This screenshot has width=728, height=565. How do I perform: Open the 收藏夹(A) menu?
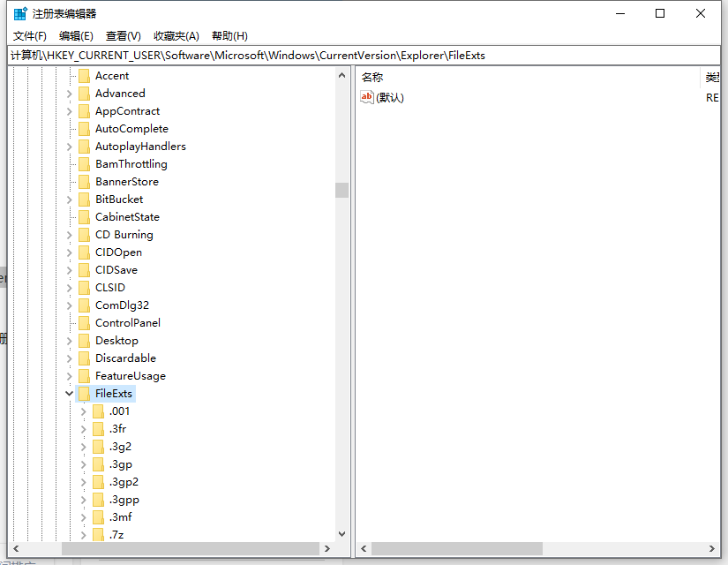[176, 35]
